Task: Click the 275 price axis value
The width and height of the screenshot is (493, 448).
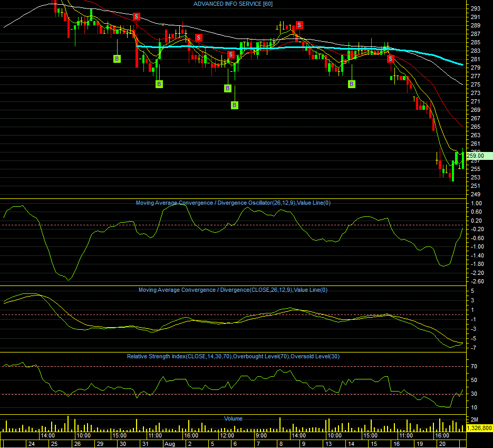Action: [x=476, y=84]
